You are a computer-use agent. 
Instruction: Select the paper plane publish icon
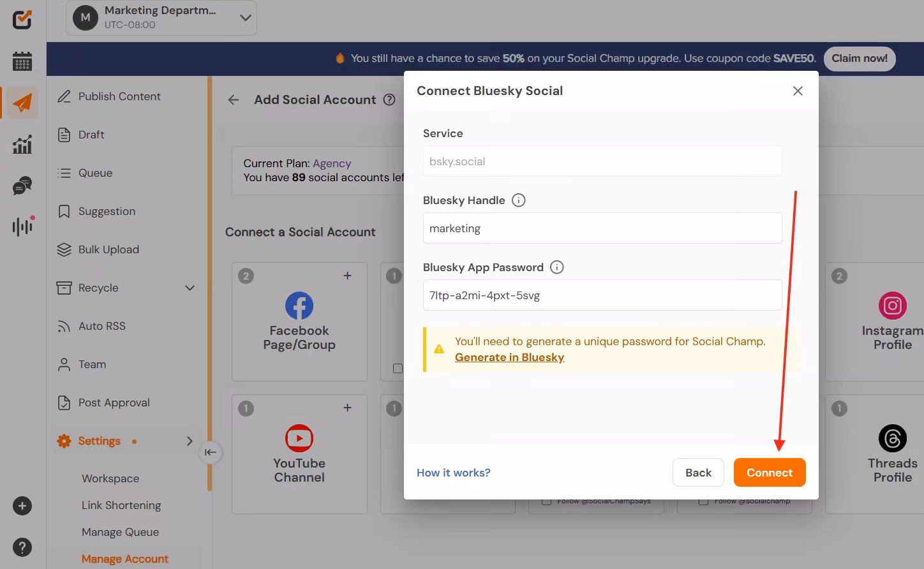[22, 103]
